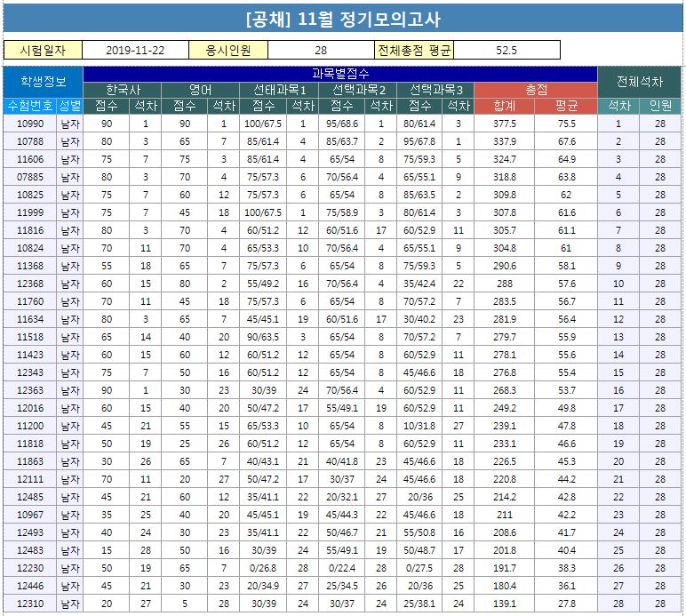The width and height of the screenshot is (686, 616).
Task: Click total score 324.7
Action: 505,159
